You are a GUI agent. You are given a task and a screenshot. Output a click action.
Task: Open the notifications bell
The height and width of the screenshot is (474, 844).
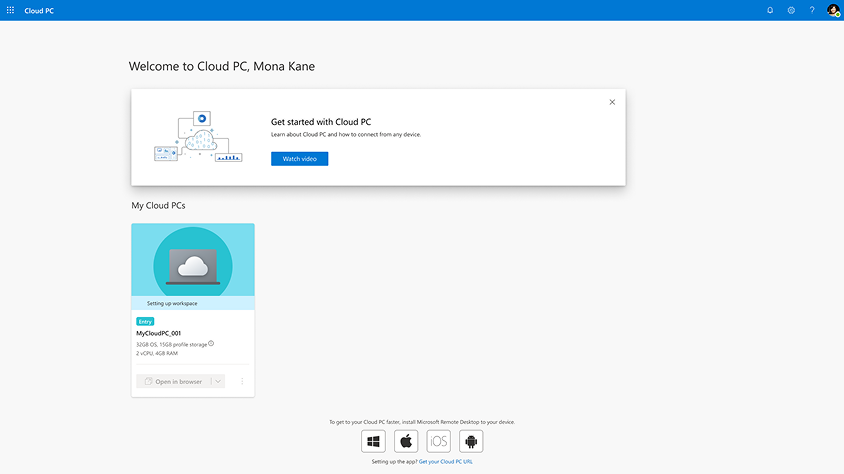pyautogui.click(x=770, y=10)
